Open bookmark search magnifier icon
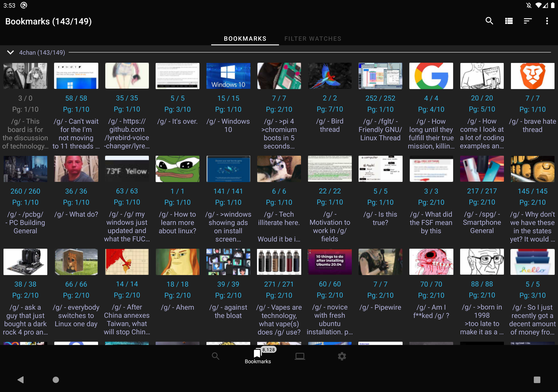 [489, 21]
